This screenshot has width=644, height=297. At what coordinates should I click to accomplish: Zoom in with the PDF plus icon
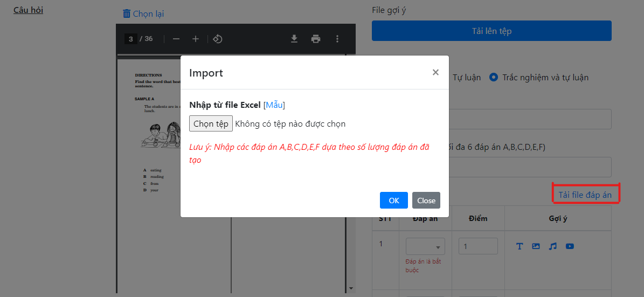click(196, 39)
